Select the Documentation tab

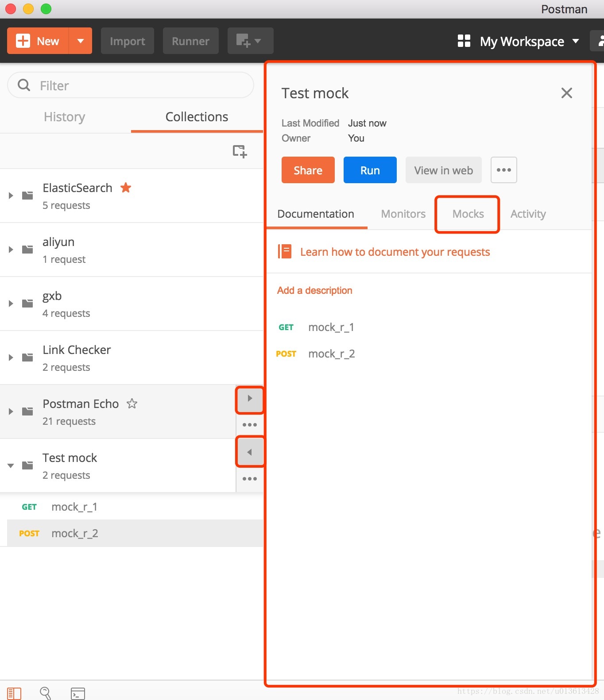pyautogui.click(x=316, y=214)
